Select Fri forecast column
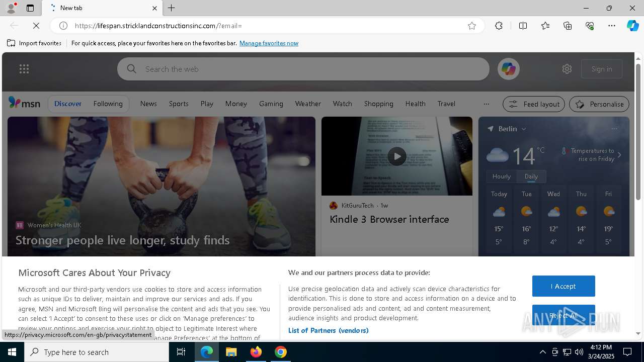 tap(608, 219)
